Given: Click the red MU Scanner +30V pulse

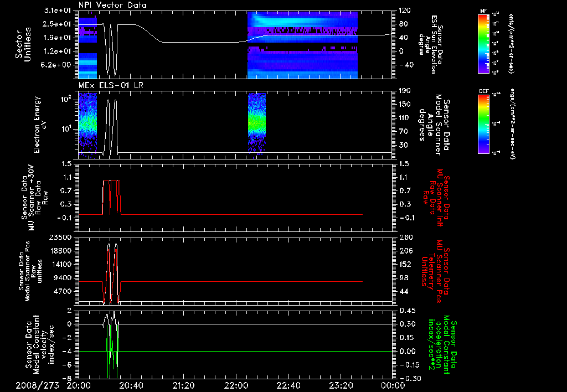Looking at the screenshot, I should (x=111, y=198).
